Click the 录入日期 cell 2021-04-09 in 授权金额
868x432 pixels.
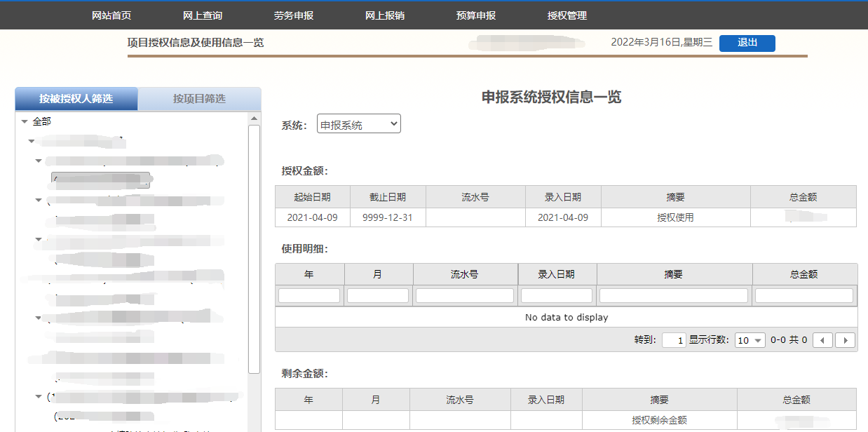pyautogui.click(x=563, y=217)
